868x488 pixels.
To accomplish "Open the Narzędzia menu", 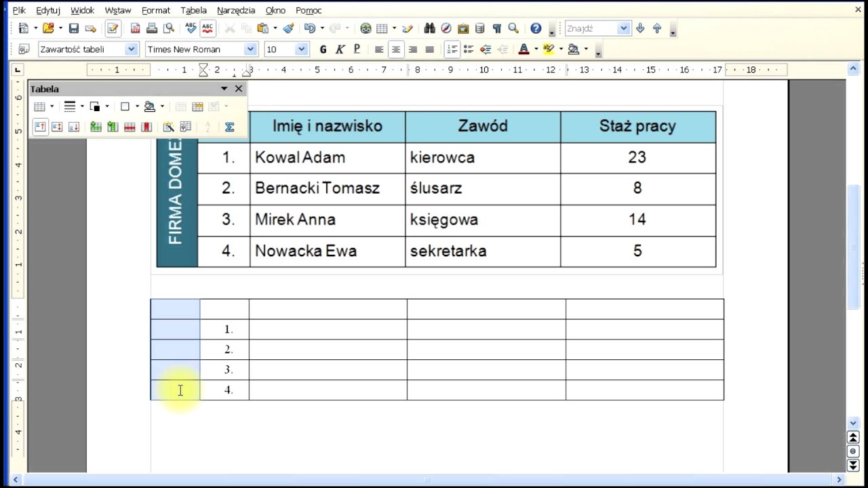I will click(236, 10).
